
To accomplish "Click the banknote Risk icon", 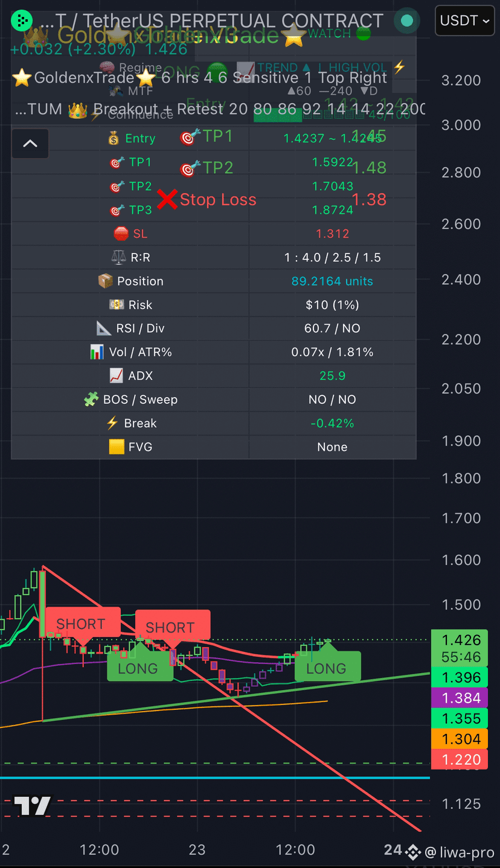I will click(x=116, y=305).
